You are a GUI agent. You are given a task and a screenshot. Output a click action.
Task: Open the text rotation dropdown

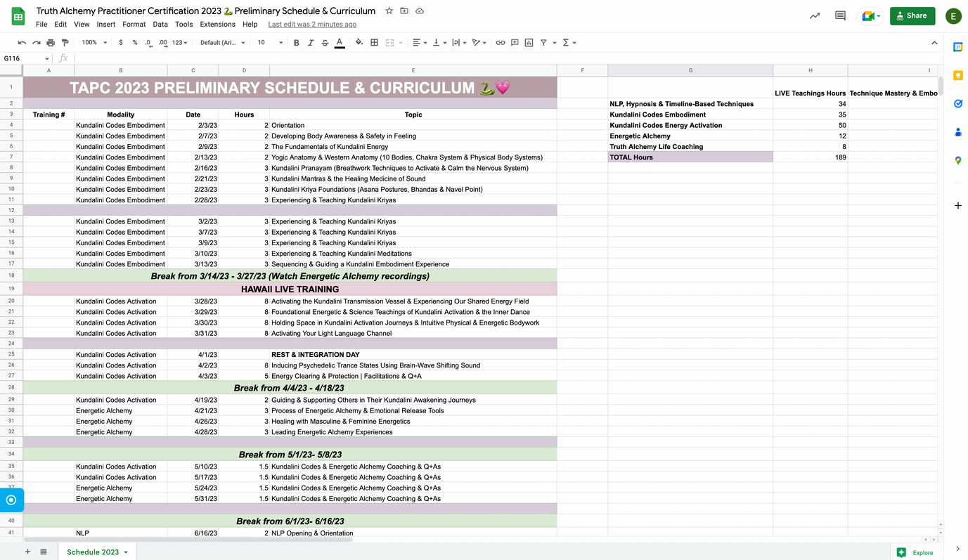pos(479,43)
